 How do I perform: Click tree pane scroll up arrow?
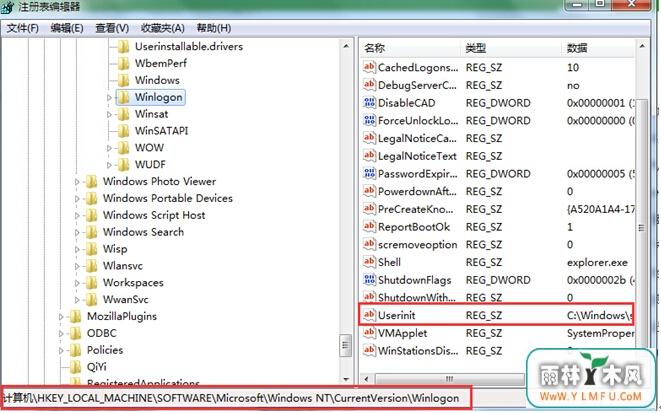tap(346, 46)
